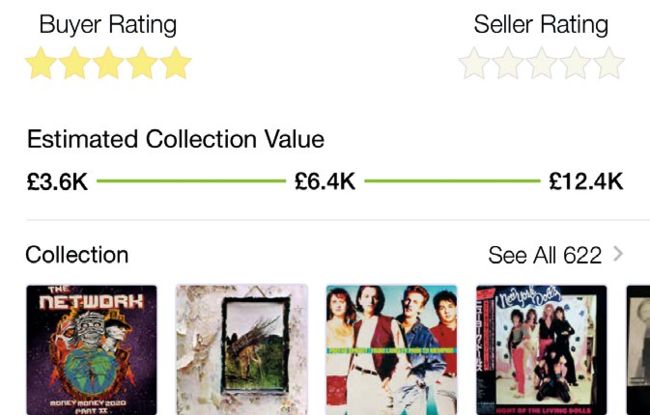Screen dimensions: 650x415
Task: Open The Network album cover
Action: 91,350
